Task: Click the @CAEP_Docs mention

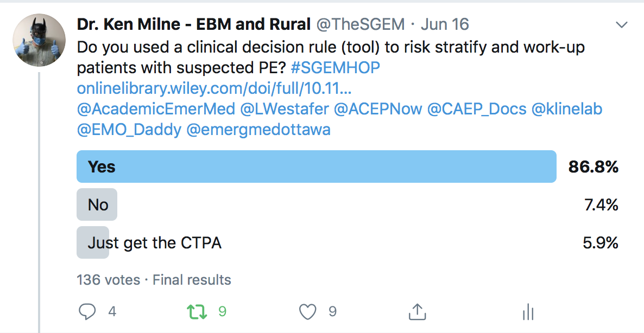Action: pos(477,109)
